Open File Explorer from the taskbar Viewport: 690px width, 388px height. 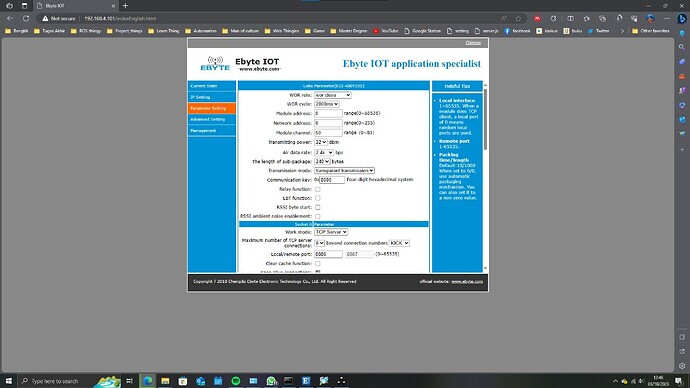[165, 381]
